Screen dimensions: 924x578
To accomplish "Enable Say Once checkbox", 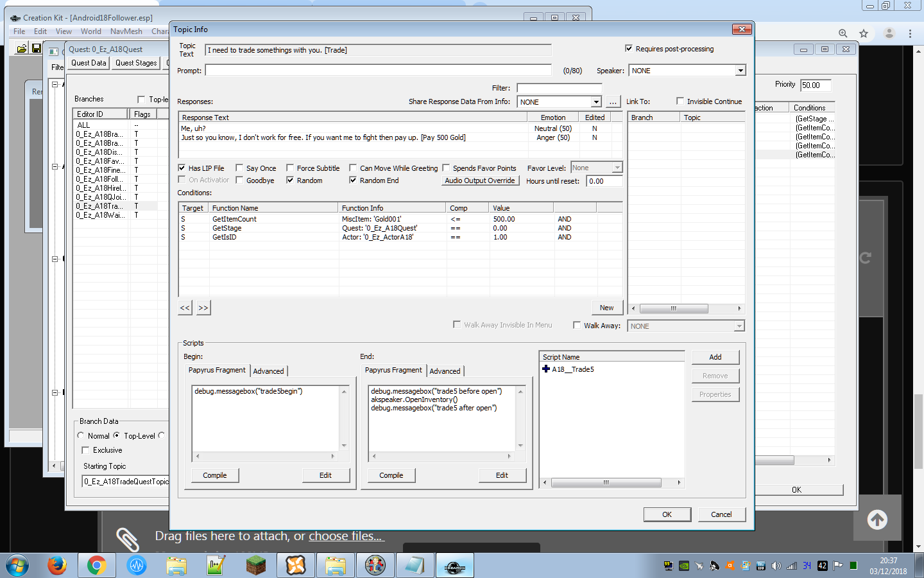I will (239, 168).
